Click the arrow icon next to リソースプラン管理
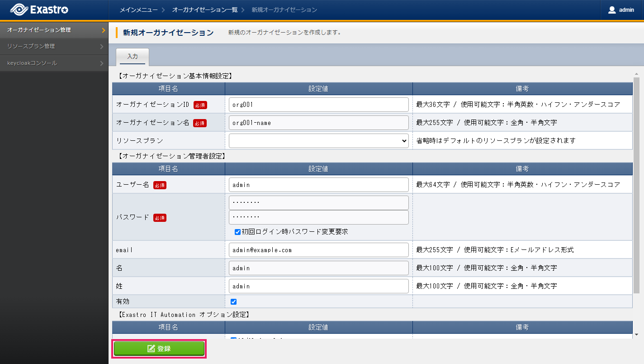Viewport: 644px width, 364px height. click(102, 46)
